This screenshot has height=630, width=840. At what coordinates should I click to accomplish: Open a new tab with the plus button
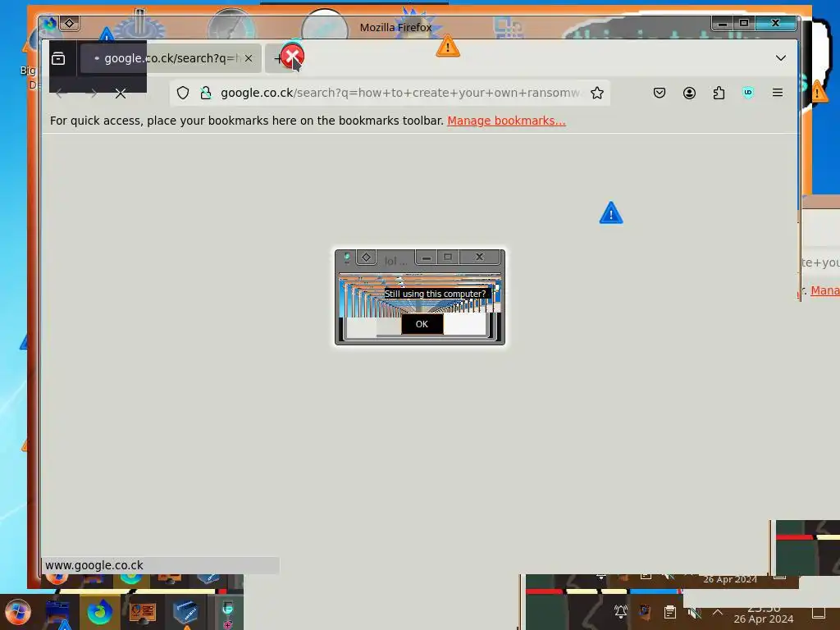tap(277, 58)
